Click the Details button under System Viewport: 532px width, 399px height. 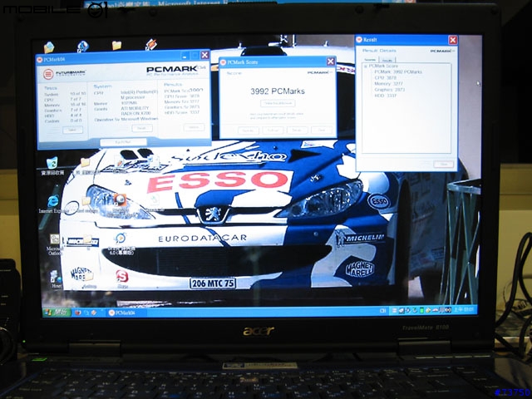pos(142,128)
